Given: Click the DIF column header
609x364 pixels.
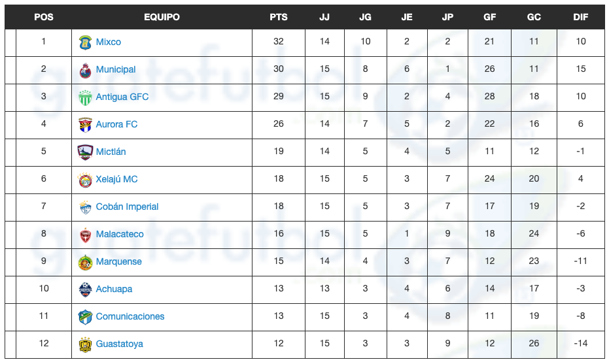Looking at the screenshot, I should tap(580, 17).
